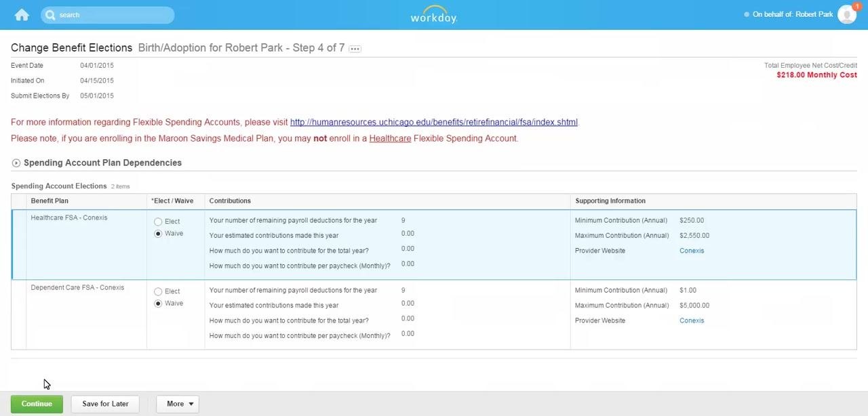
Task: Click Dependent Care FSA - Conexis plan name
Action: tap(77, 287)
